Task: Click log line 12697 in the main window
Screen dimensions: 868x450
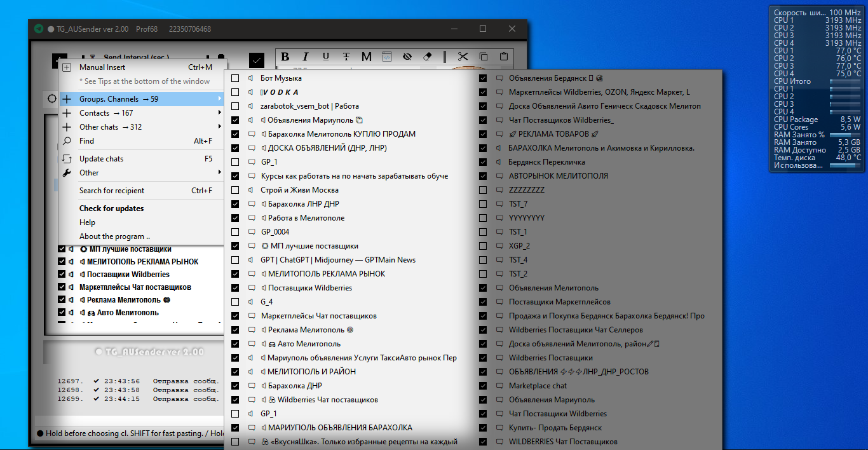Action: (138, 381)
